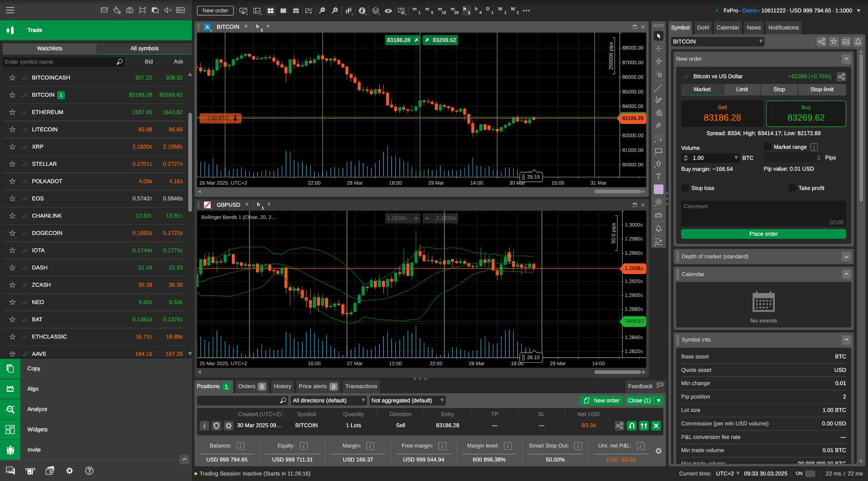Click the chart screenshot camera icon

coord(659,215)
